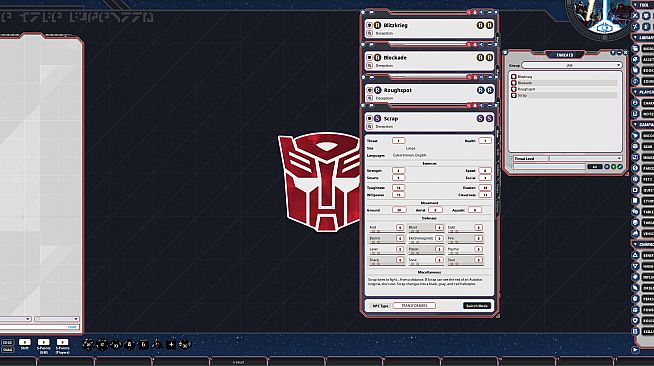Collapse the Player sidebar section
This screenshot has height=366, width=654.
pos(643,92)
